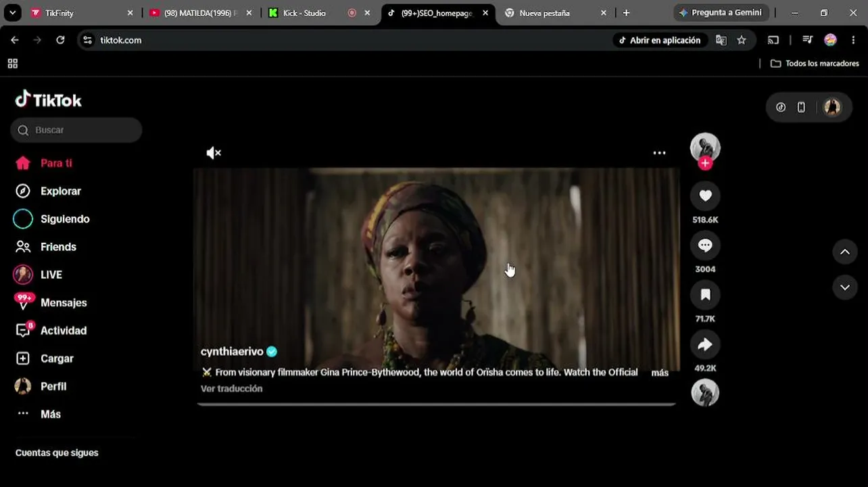Close the Nueva pestaña tab

pyautogui.click(x=604, y=13)
